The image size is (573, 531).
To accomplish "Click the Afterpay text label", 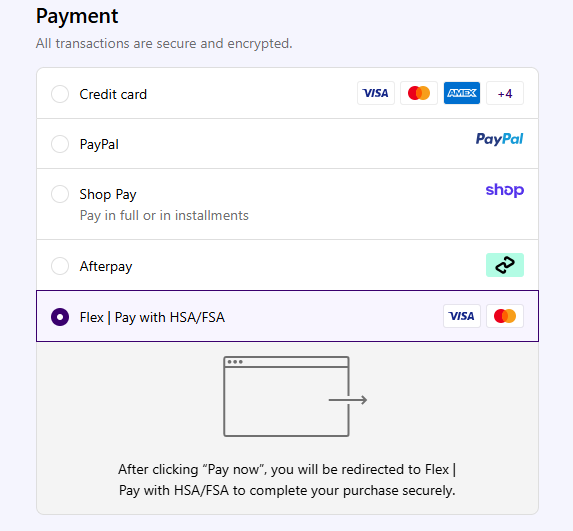I will click(106, 266).
